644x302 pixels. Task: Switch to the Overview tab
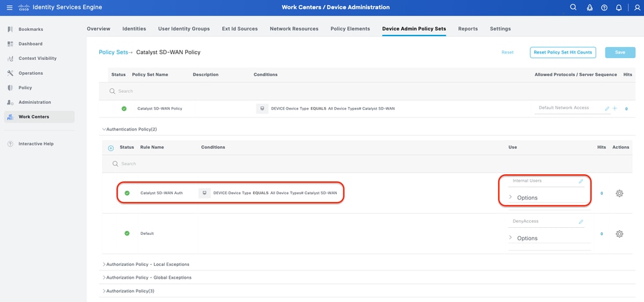pos(99,29)
